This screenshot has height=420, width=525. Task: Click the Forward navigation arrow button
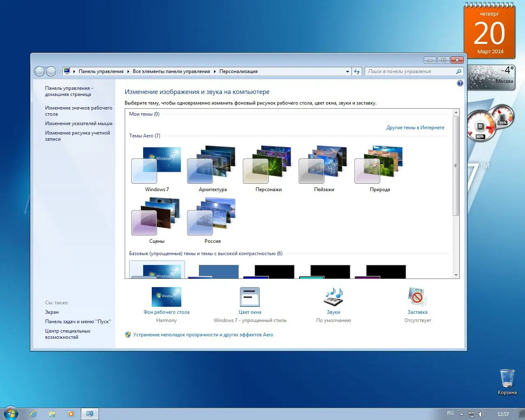pyautogui.click(x=50, y=71)
